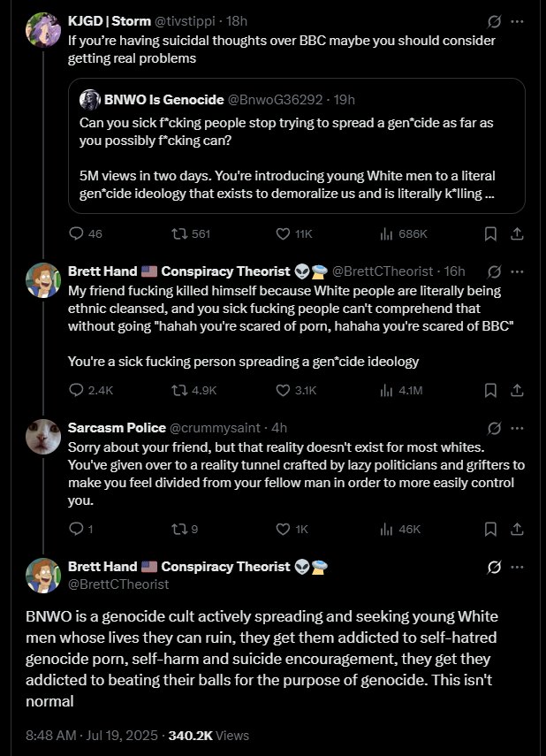
Task: Open KJGD Storm's profile avatar
Action: pos(43,30)
